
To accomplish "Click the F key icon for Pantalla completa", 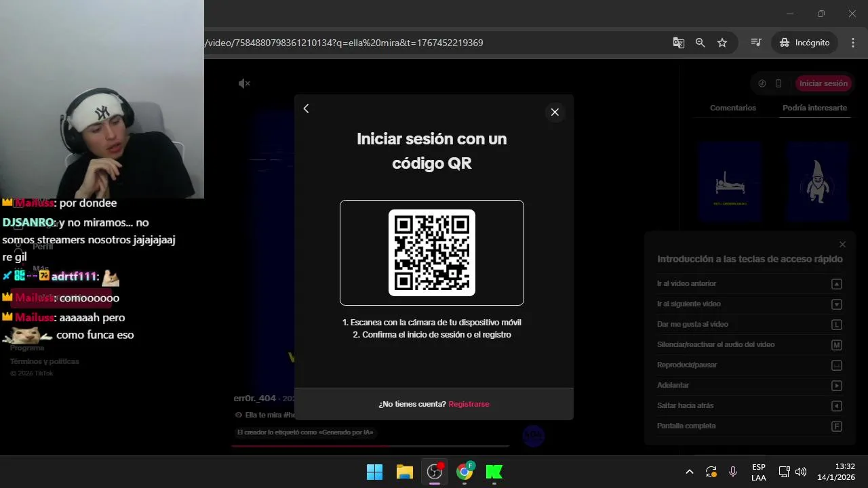I will point(837,426).
